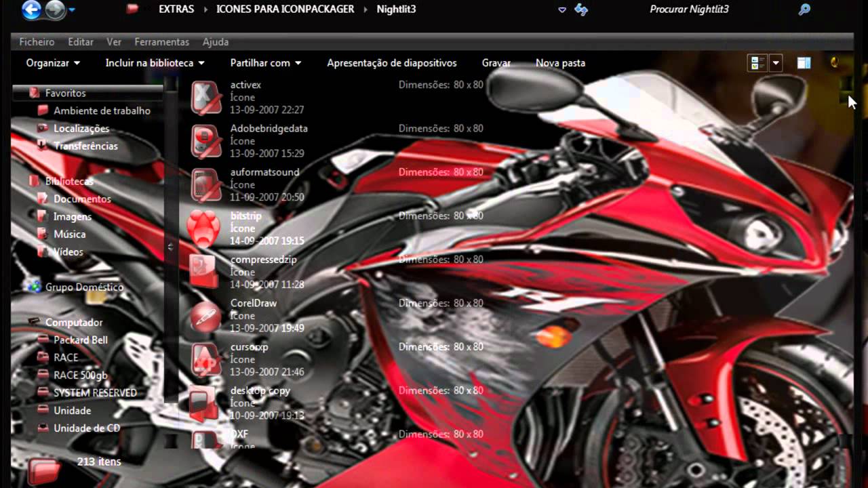Open the Editar menu

tap(81, 42)
